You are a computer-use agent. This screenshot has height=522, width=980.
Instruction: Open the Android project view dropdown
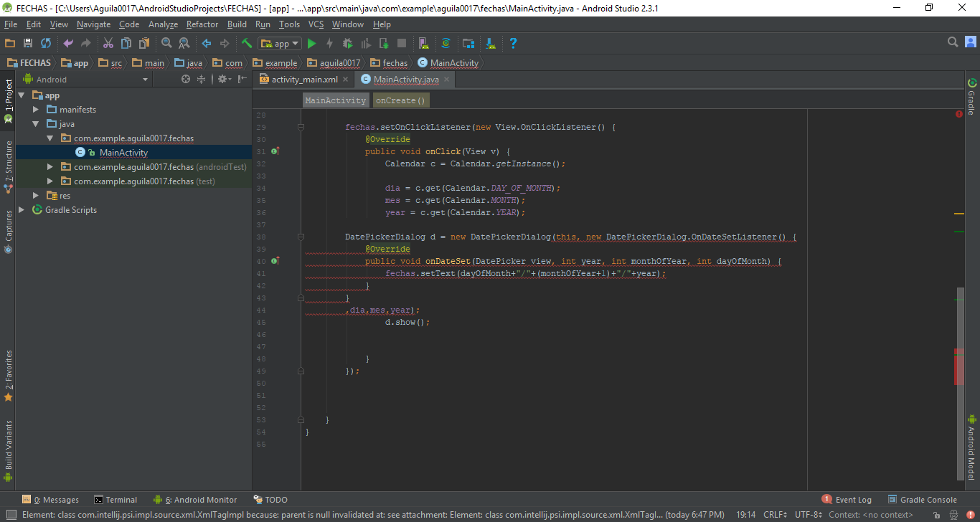pyautogui.click(x=85, y=80)
